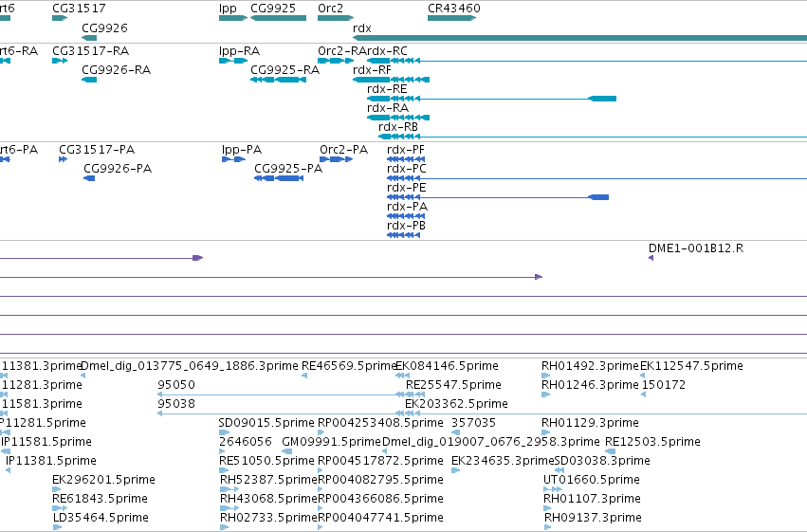The image size is (807, 532).
Task: Open the 2646056 EST label
Action: tap(246, 442)
